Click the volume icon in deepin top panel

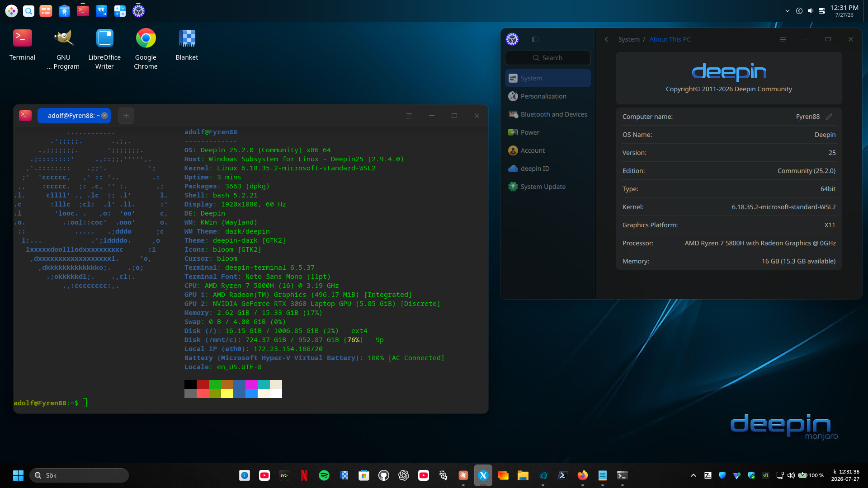[x=811, y=11]
